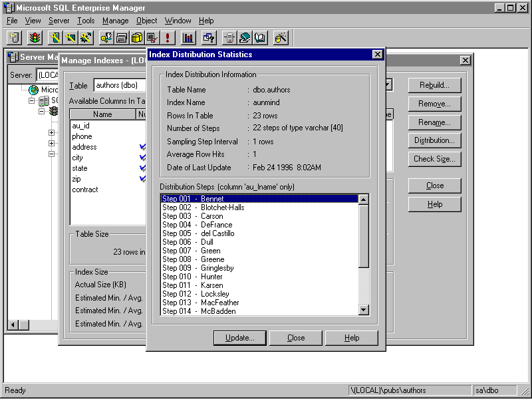
Task: Toggle the checkmark in the zip row
Action: (142, 179)
